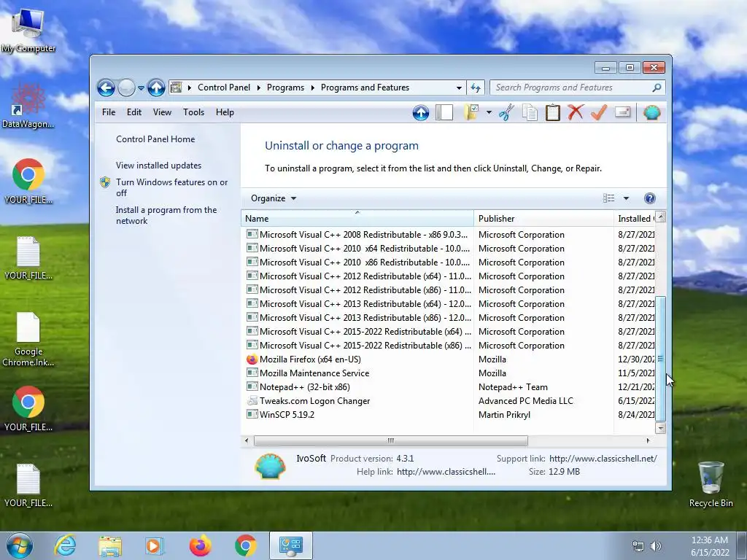Expand the view options dropdown arrow
The image size is (747, 560).
click(626, 198)
